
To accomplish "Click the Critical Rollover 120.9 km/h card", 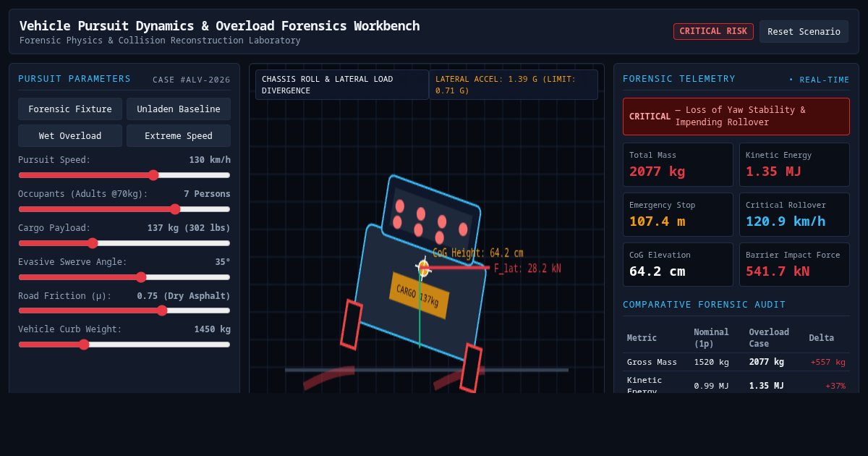I will (794, 214).
